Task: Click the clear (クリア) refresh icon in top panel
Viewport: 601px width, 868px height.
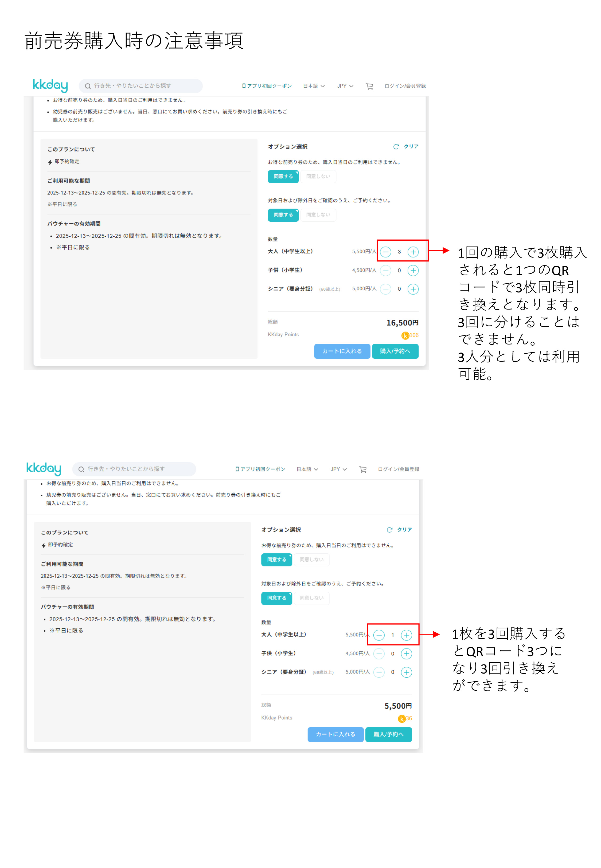Action: click(396, 147)
